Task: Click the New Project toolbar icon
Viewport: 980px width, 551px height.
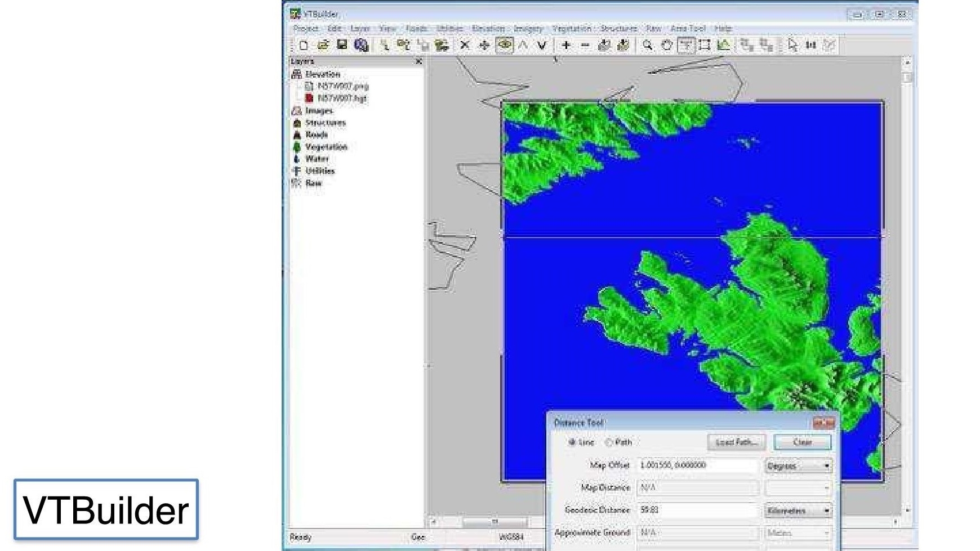Action: point(304,45)
